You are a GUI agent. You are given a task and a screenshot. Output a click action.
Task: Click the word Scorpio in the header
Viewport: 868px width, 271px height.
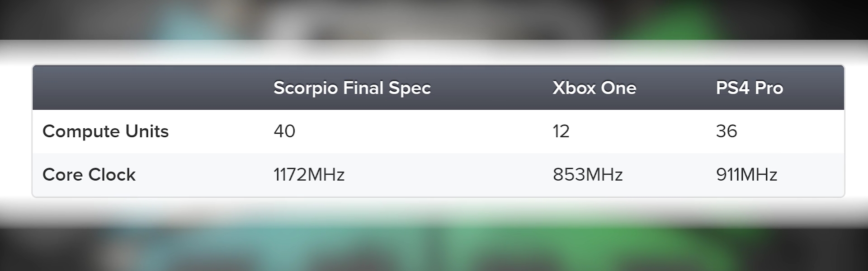coord(306,88)
